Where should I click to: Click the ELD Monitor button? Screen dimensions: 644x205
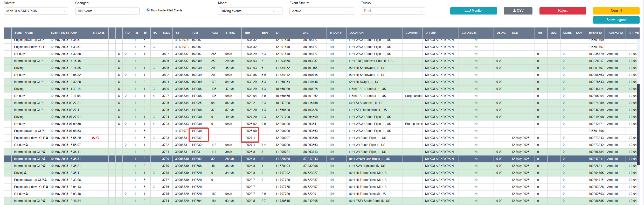click(474, 11)
